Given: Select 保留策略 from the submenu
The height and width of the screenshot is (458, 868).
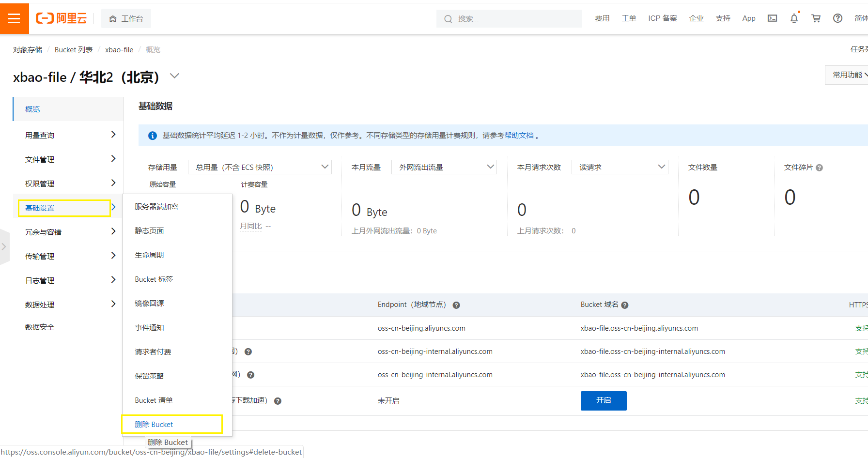Looking at the screenshot, I should click(177, 376).
